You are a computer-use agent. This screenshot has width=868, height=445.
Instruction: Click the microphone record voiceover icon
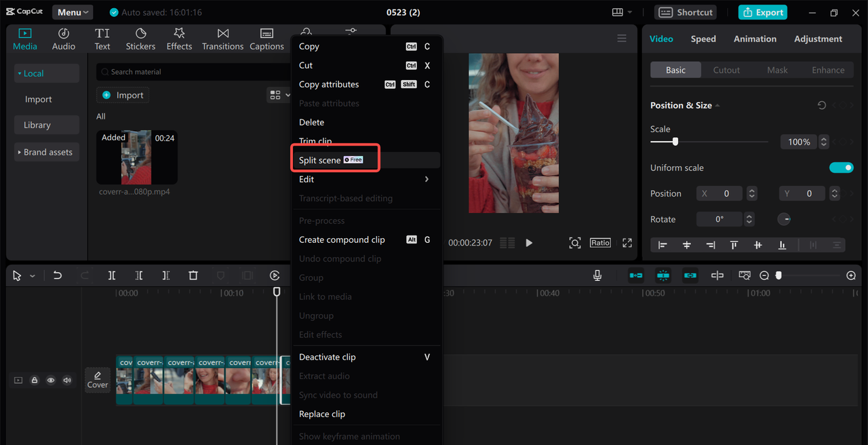(597, 275)
